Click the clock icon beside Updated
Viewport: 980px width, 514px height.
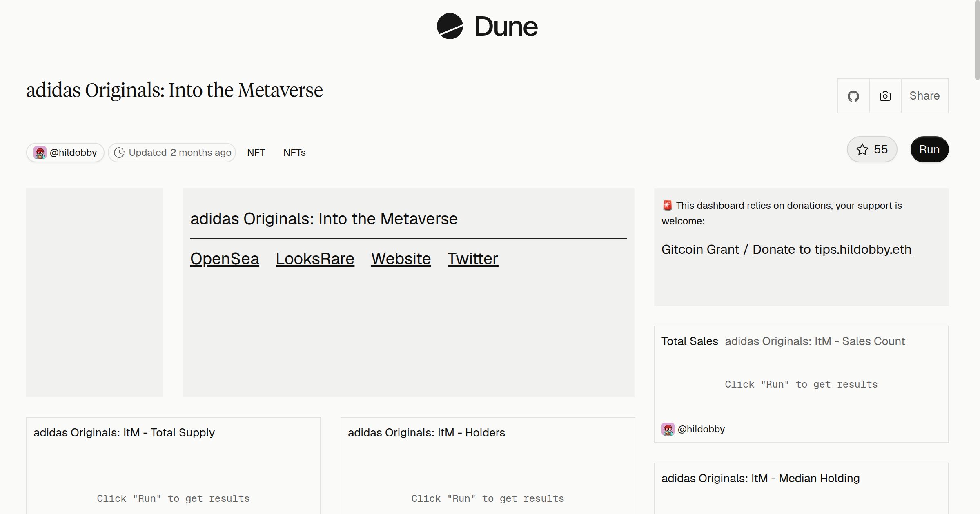[119, 153]
